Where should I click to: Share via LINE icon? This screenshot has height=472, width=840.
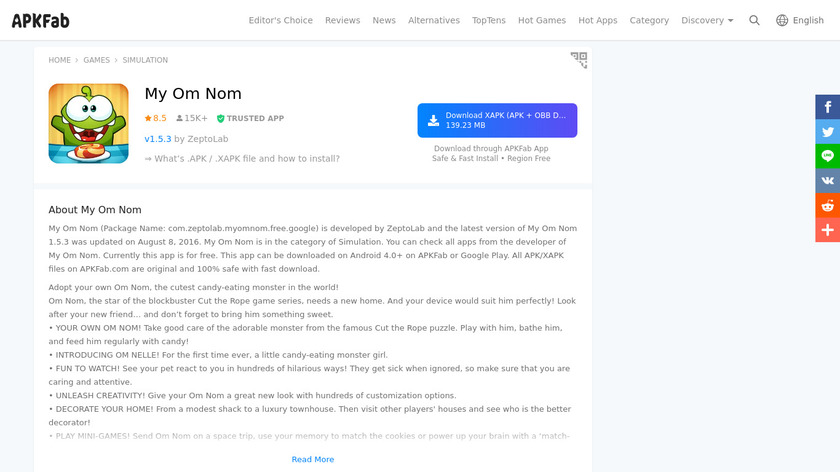pos(827,156)
